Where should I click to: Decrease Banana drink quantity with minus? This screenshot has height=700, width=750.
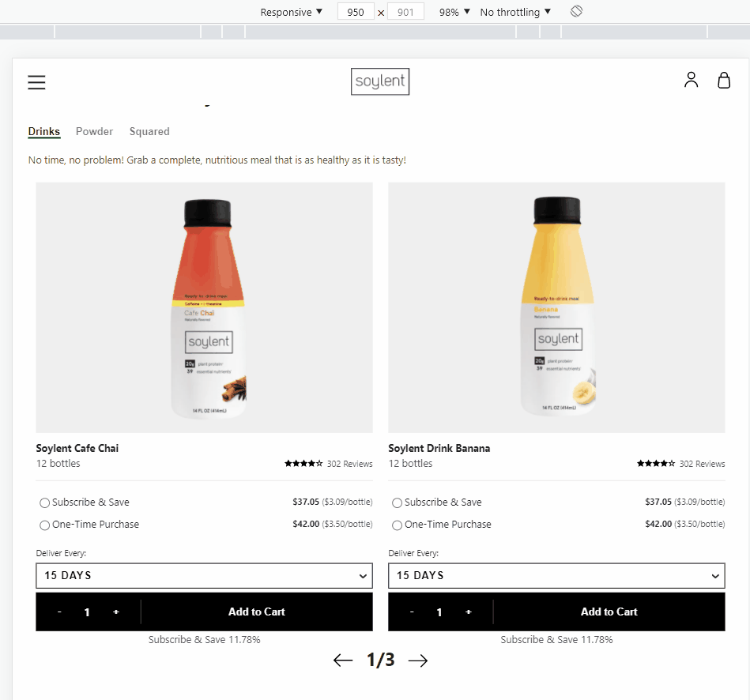[x=411, y=612]
